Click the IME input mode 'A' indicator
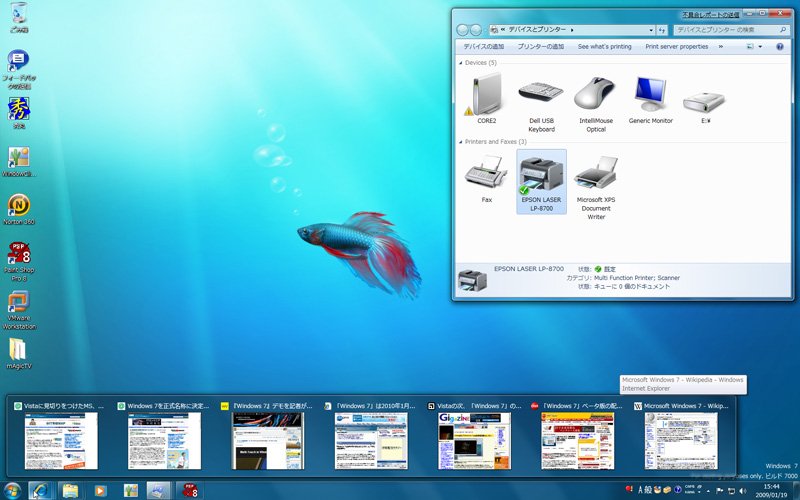Image resolution: width=800 pixels, height=500 pixels. [641, 490]
